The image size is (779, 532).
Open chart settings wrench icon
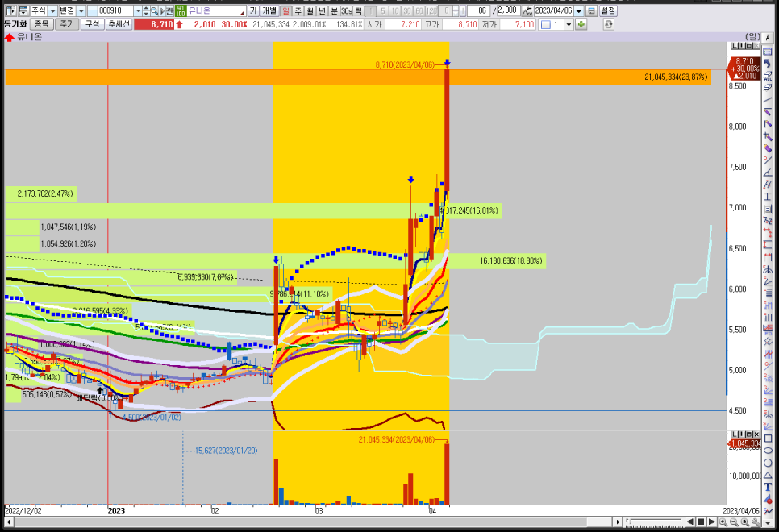click(756, 522)
